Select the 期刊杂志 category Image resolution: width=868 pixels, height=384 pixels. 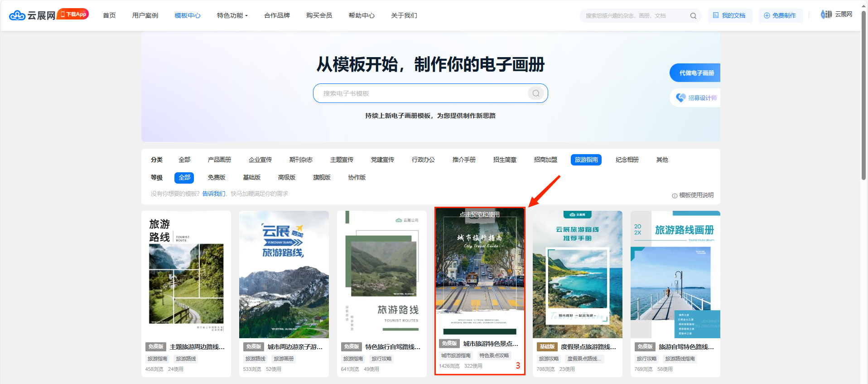301,160
